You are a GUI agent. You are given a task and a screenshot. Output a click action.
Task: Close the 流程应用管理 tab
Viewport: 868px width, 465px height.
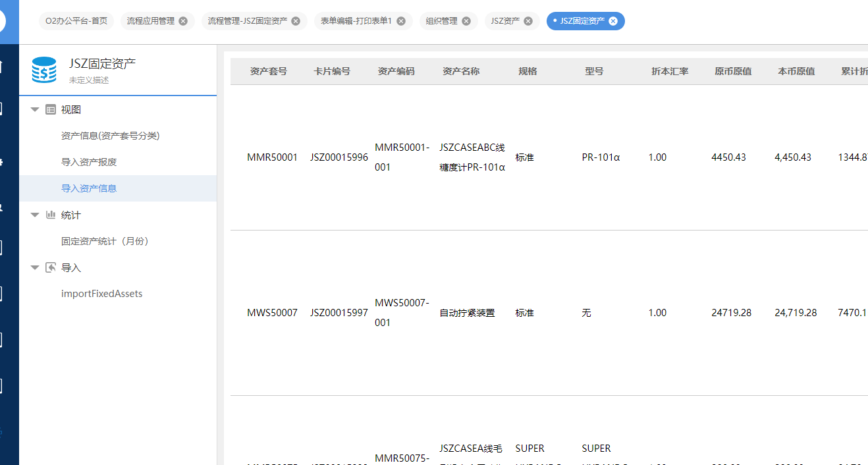[x=183, y=21]
